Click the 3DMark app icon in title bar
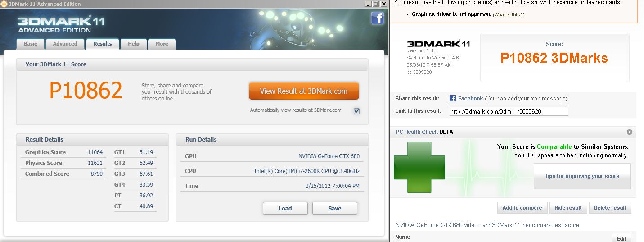 [4, 4]
